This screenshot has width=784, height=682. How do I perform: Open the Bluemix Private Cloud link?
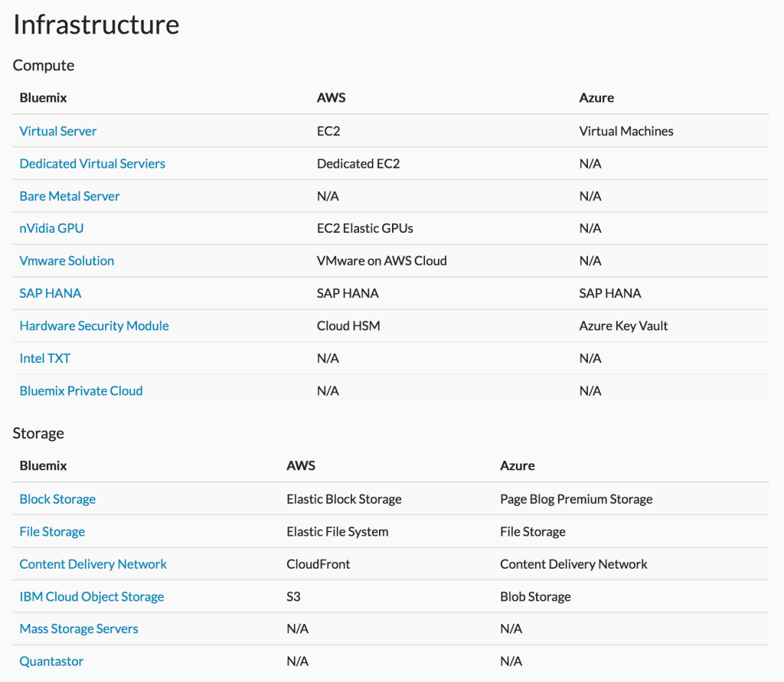pyautogui.click(x=81, y=390)
